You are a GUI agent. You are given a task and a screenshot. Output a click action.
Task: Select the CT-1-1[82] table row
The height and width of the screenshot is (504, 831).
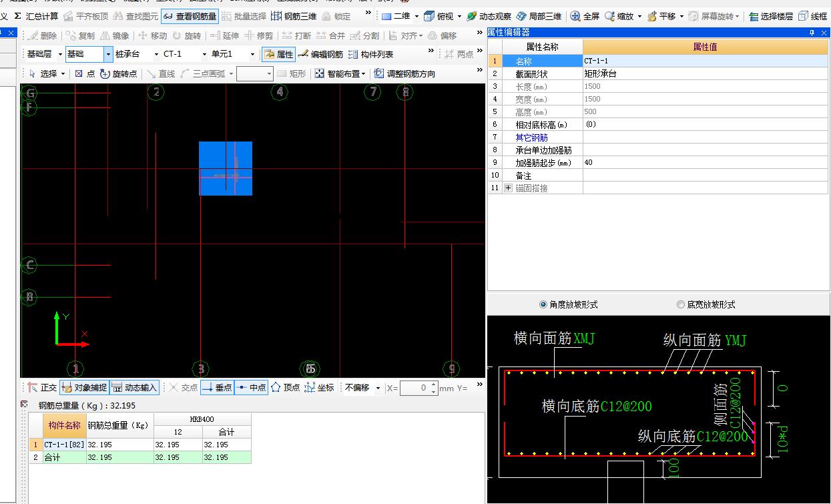pos(140,445)
